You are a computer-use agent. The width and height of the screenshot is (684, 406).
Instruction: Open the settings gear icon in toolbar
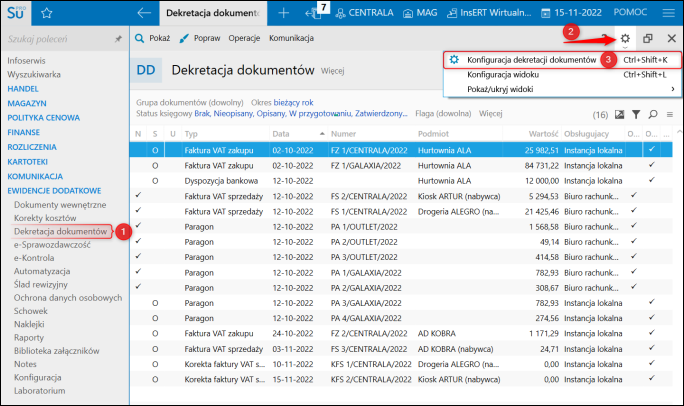[x=626, y=38]
